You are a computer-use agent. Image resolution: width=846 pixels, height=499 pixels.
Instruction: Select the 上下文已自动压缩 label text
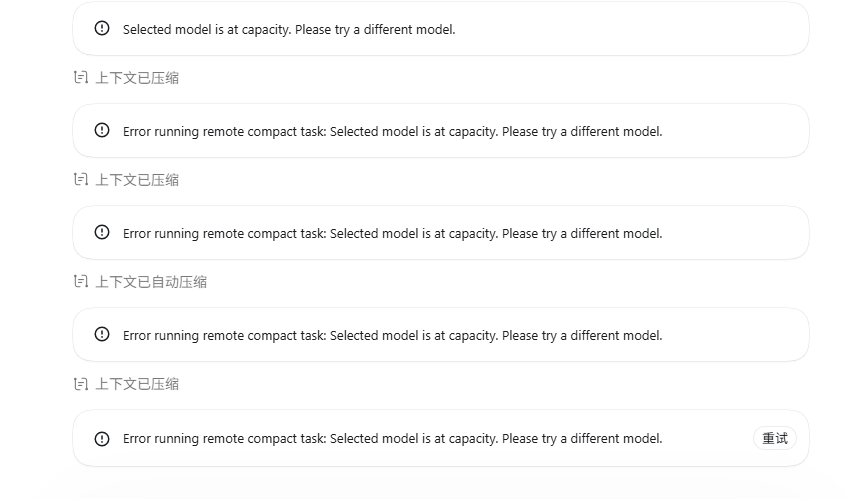[x=151, y=282]
